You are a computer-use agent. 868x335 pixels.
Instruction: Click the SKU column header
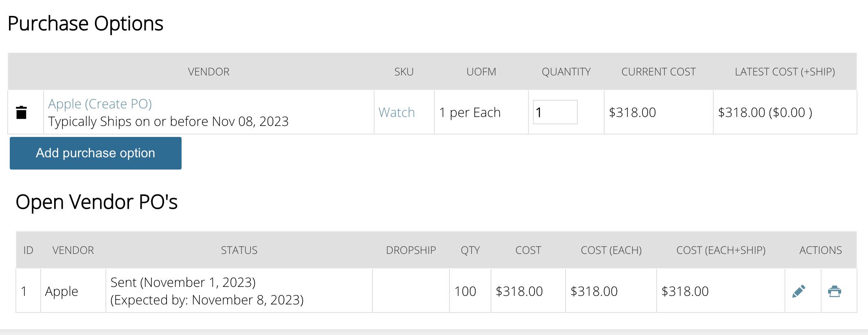[x=404, y=72]
